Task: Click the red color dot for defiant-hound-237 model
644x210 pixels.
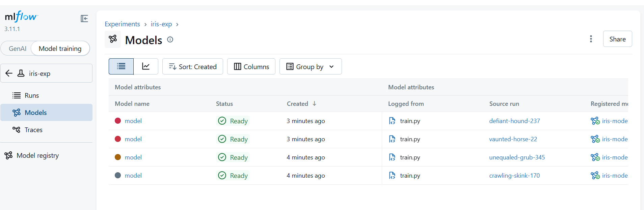Action: (118, 121)
